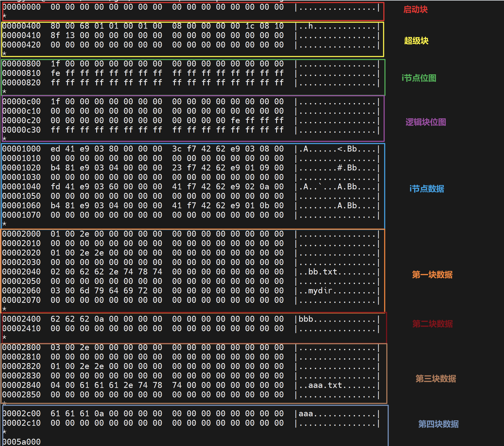Click byte 3c in row 00001000

click(177, 149)
